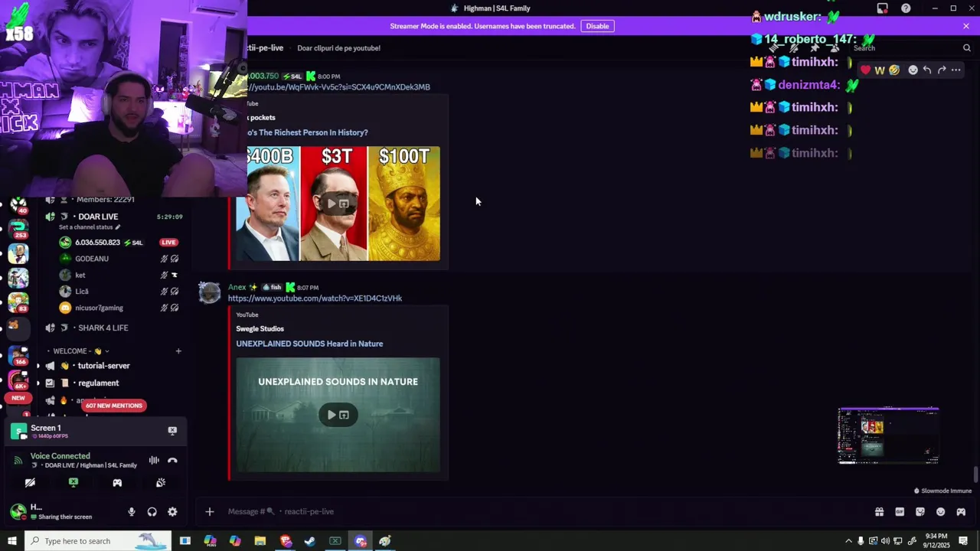Open server with 83 badge in sidebar
Screen dimensions: 980x551
[18, 302]
